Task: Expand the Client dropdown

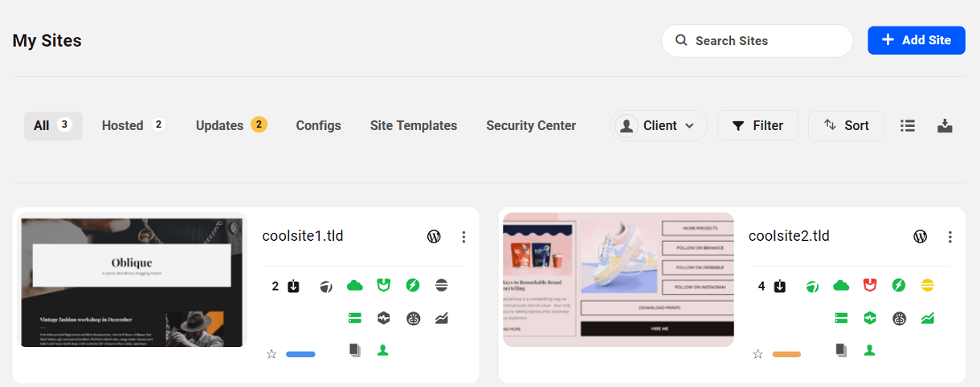Action: coord(659,126)
